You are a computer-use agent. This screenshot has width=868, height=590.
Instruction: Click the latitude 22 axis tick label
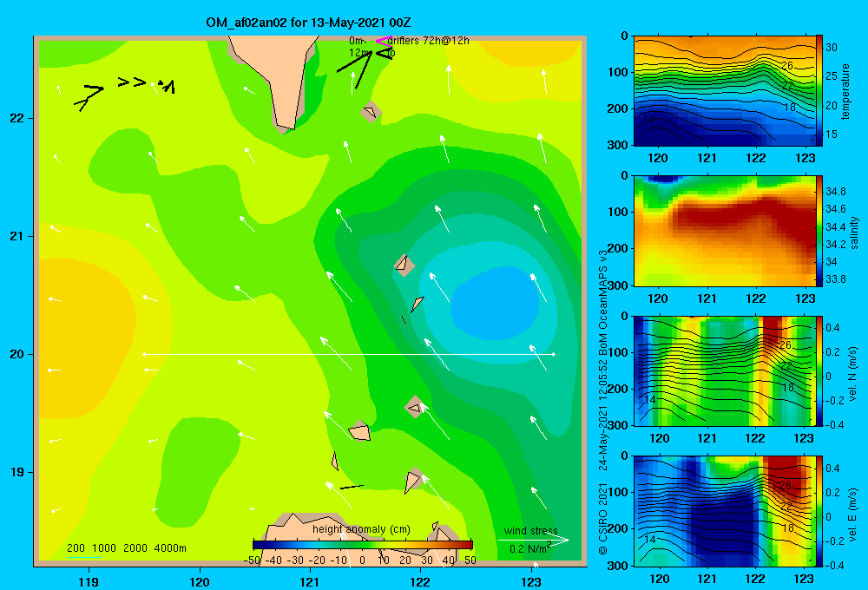coord(17,118)
